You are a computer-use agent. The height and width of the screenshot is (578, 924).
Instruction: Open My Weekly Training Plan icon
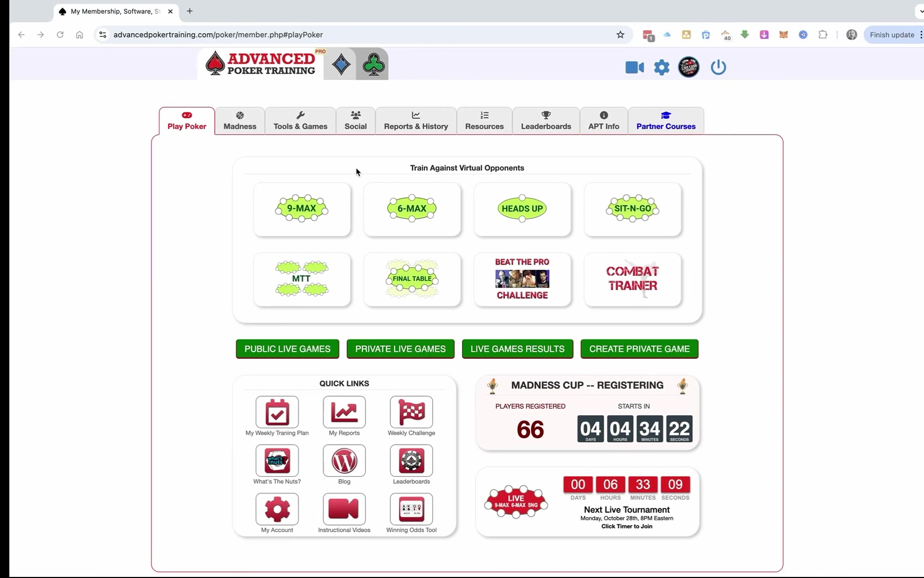277,412
